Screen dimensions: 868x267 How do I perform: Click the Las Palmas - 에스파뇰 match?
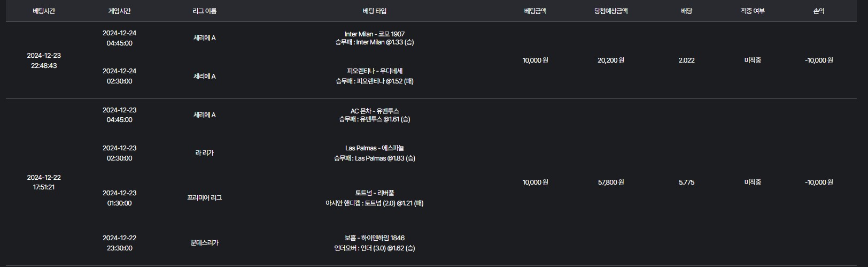374,148
